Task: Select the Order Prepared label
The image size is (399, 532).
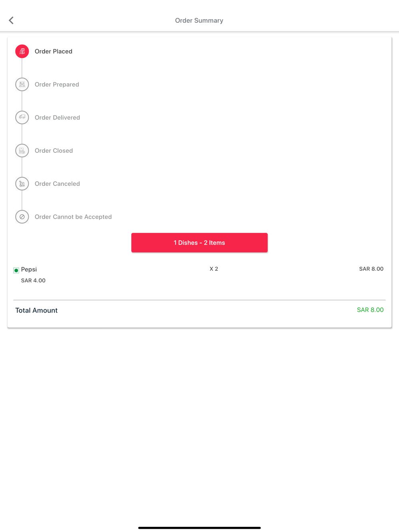Action: tap(57, 85)
